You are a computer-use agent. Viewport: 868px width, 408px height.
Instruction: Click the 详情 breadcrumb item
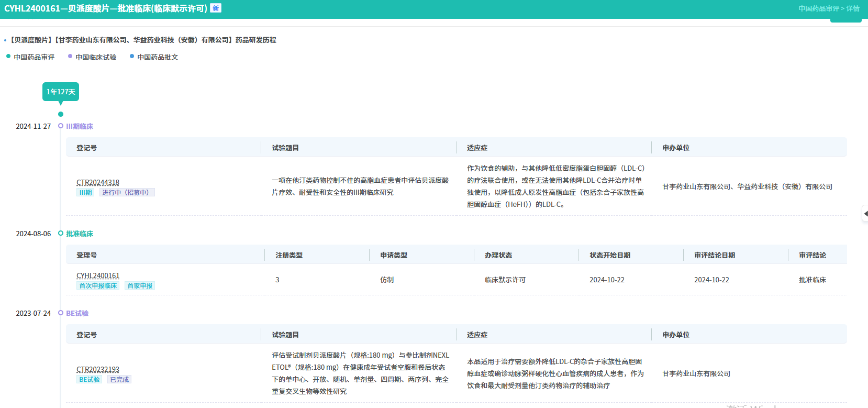click(853, 8)
